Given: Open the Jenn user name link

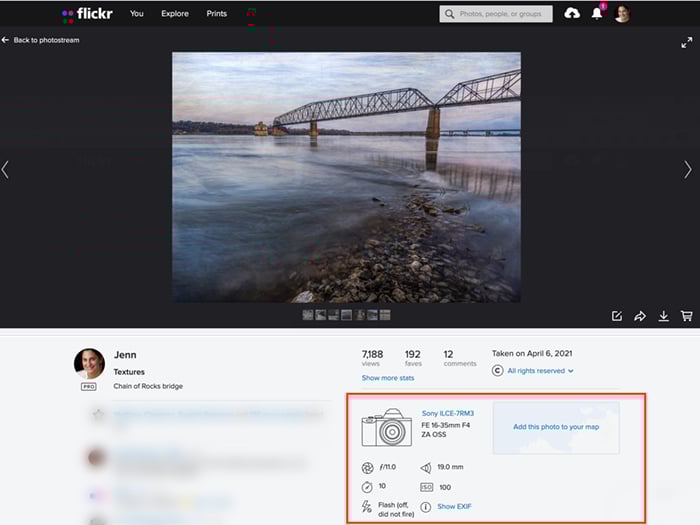Looking at the screenshot, I should coord(125,355).
